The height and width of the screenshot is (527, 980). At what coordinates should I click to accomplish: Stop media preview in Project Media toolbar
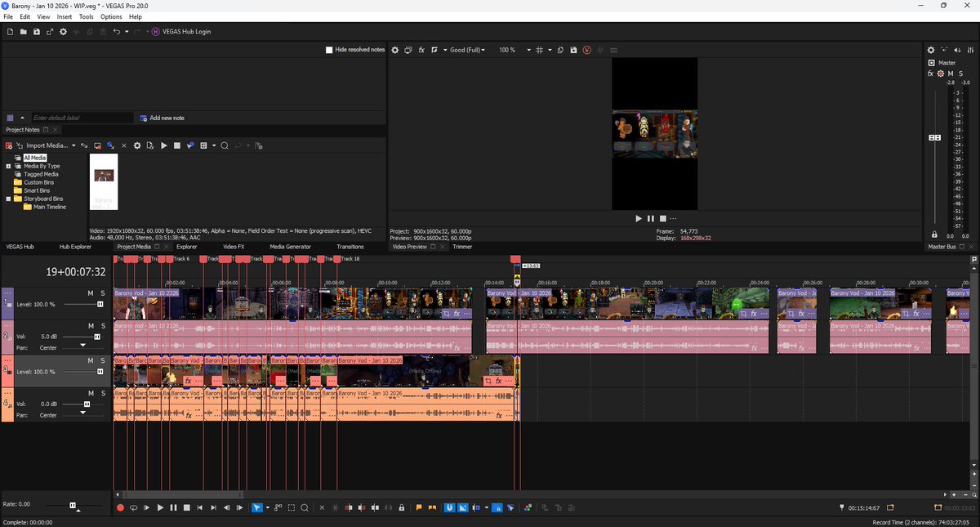pyautogui.click(x=177, y=145)
